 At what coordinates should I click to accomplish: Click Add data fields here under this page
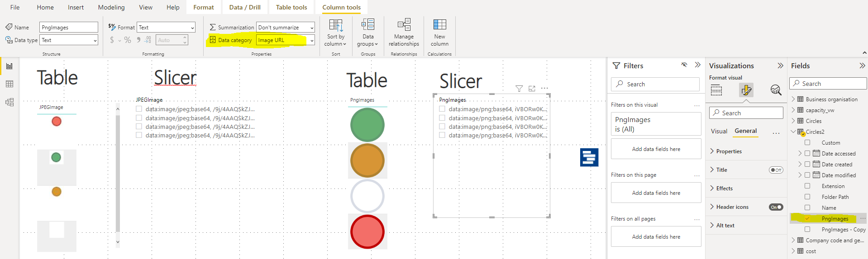pyautogui.click(x=656, y=193)
